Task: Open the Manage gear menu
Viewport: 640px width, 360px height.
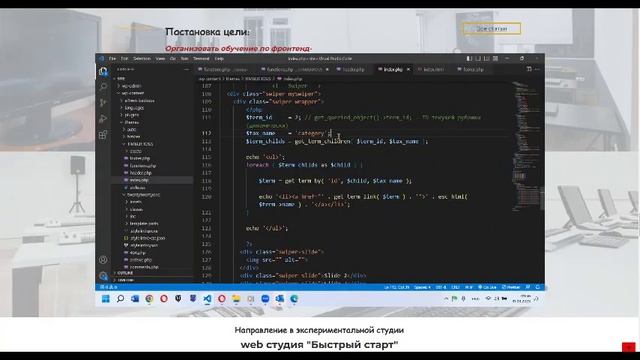Action: point(103,276)
